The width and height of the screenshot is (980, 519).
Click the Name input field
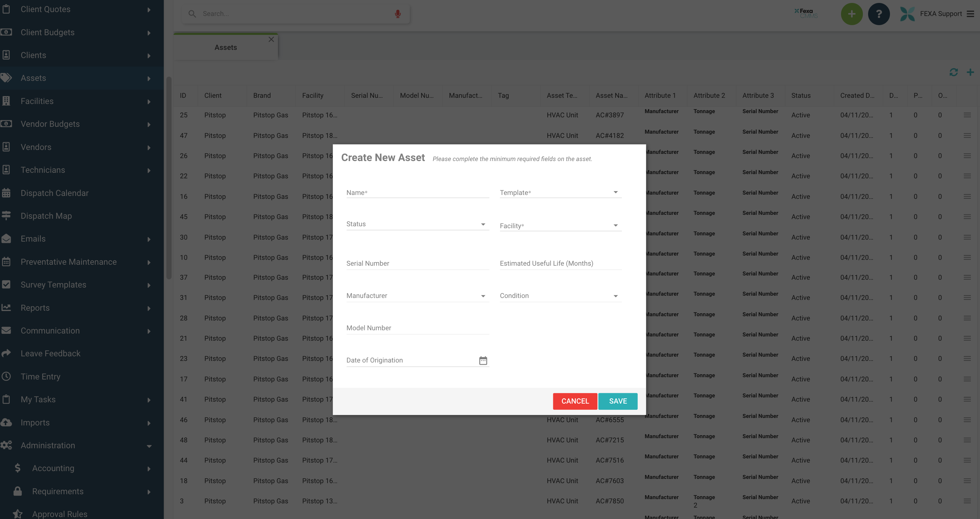coord(417,192)
